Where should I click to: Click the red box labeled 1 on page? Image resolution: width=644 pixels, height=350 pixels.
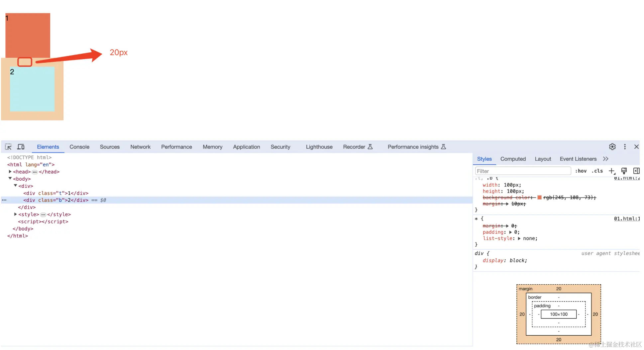tap(28, 36)
